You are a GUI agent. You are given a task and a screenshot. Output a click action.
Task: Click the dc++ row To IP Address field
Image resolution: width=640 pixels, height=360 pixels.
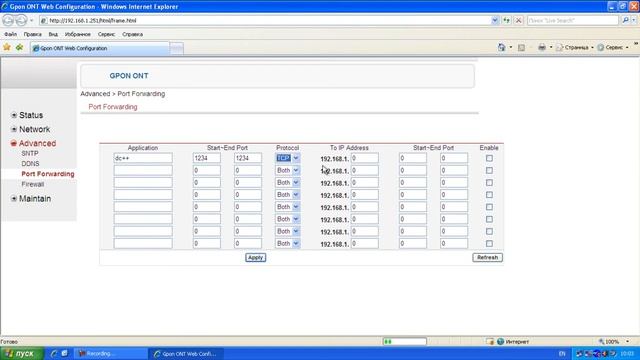(364, 158)
